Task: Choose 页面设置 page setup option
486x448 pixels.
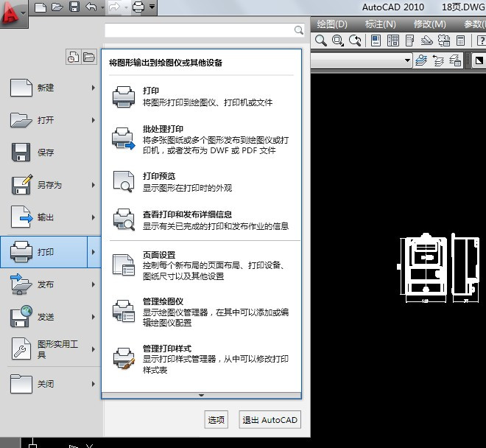Action: pyautogui.click(x=202, y=265)
